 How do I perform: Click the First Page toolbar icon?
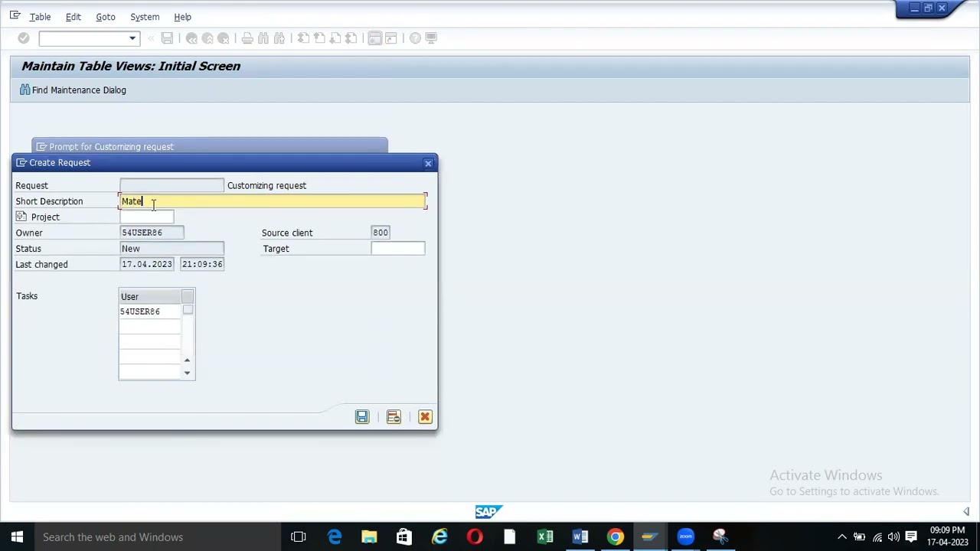[303, 38]
